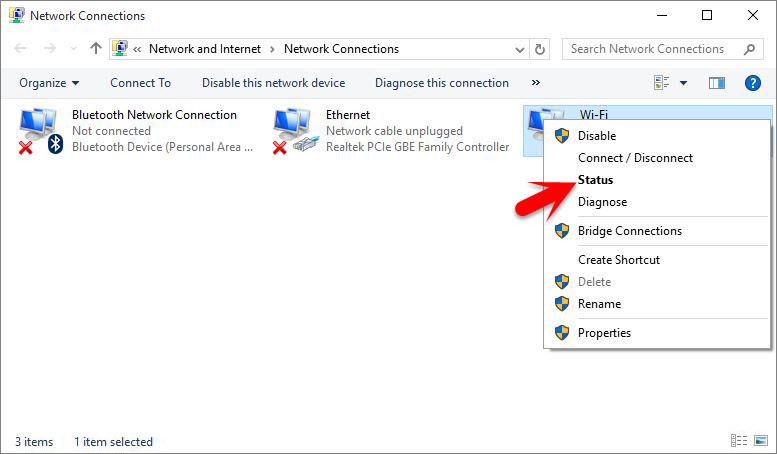
Task: Click the refresh address bar icon
Action: (540, 49)
